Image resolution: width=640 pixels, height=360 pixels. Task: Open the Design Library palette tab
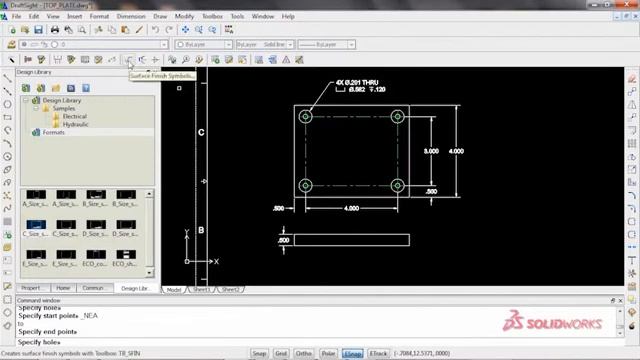coord(135,288)
